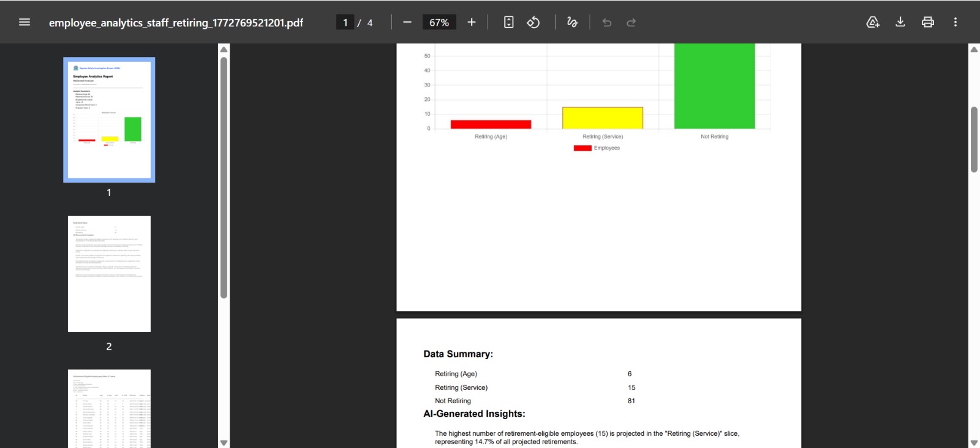Viewport: 980px width, 448px height.
Task: Click the total page count '4'
Action: coord(370,23)
